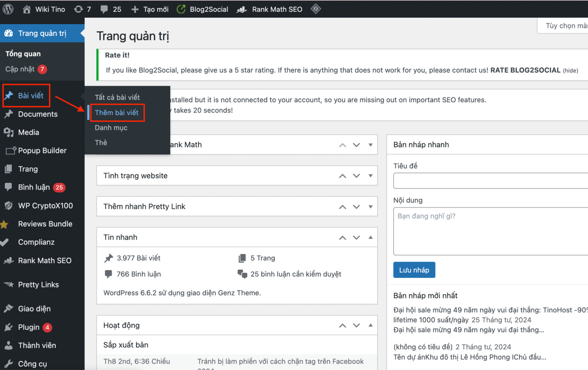
Task: Click the Tạo mới plus icon
Action: pos(135,9)
